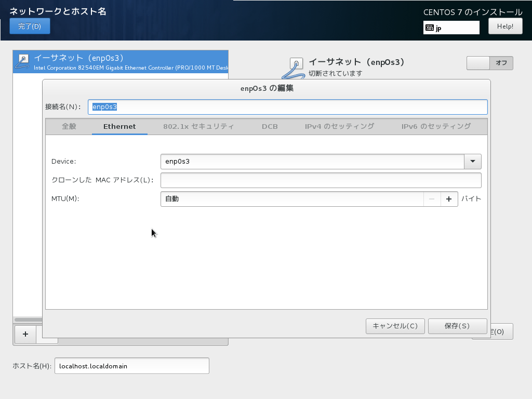This screenshot has width=532, height=399.
Task: Cancel editing with キャンセル(C)
Action: click(395, 326)
